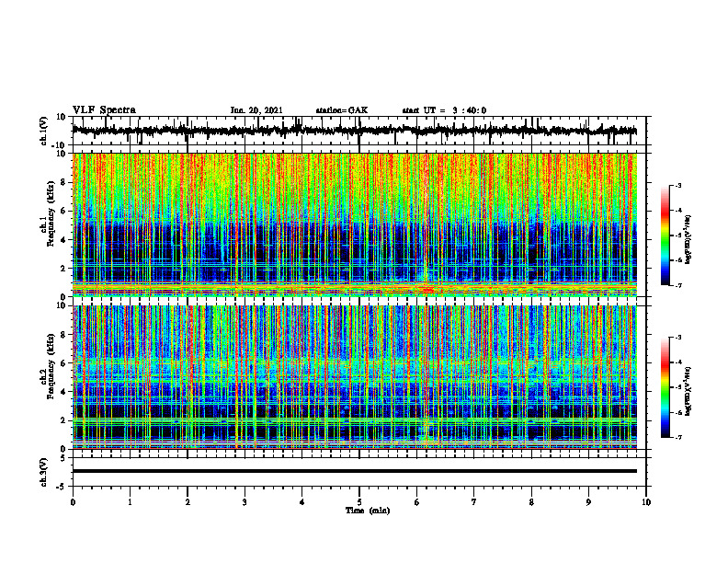Click tick label "8" on the Time axis
The width and height of the screenshot is (728, 563).
click(531, 502)
